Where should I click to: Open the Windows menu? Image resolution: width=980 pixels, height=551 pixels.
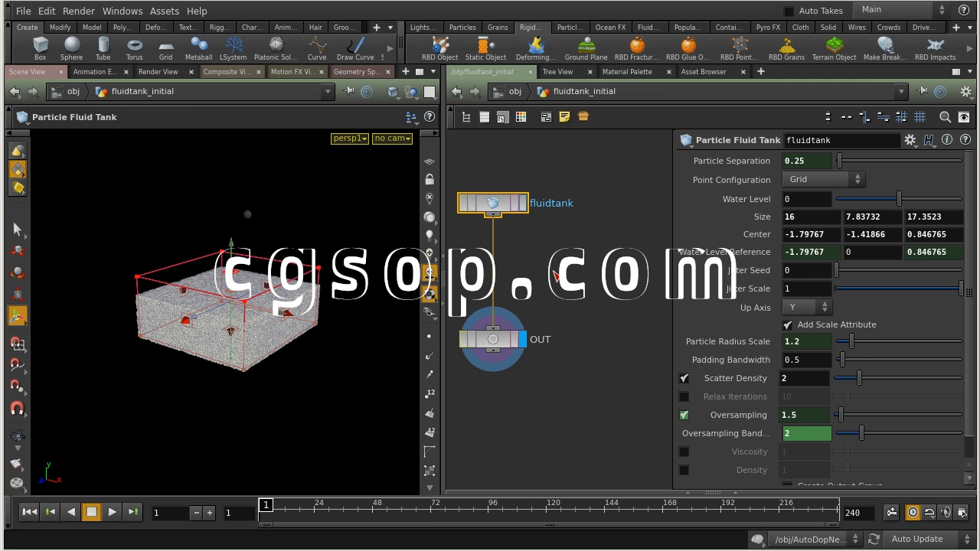(x=122, y=11)
